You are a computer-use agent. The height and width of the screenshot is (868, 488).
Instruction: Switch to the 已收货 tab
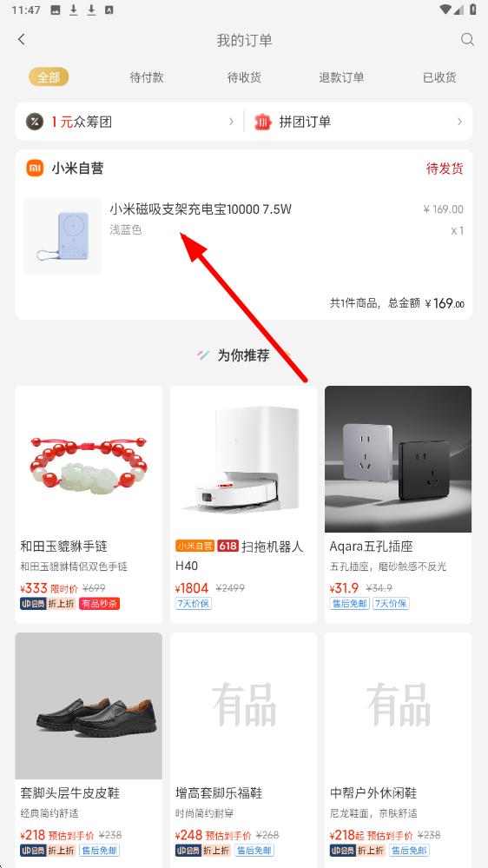[x=439, y=77]
